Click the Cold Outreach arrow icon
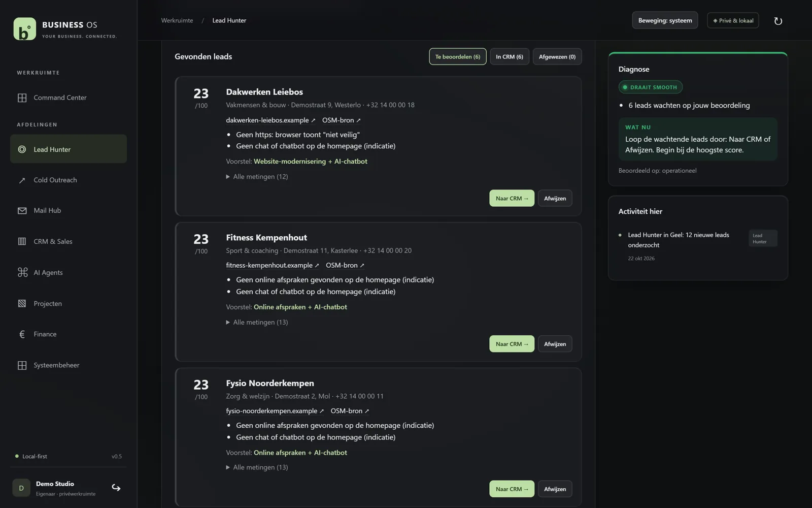 coord(22,180)
